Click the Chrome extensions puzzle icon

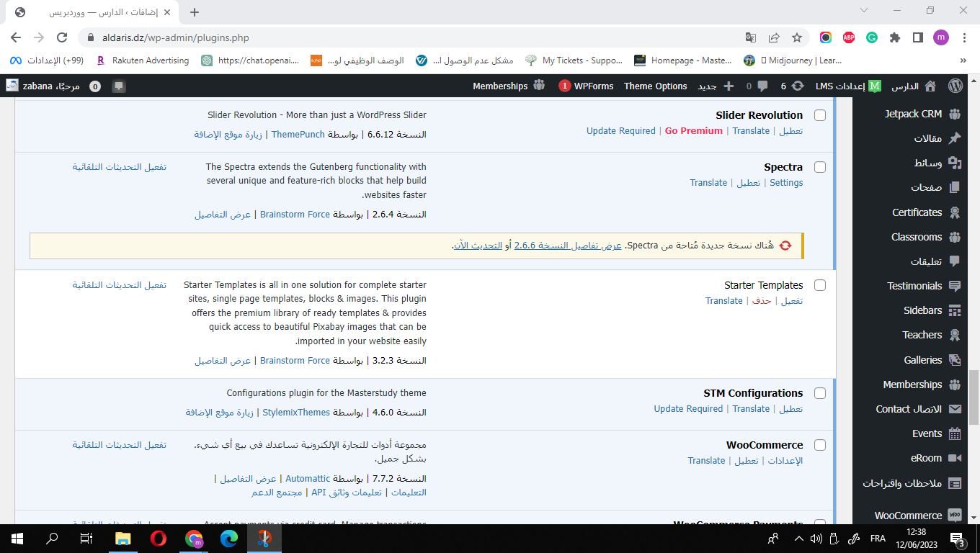(x=895, y=37)
